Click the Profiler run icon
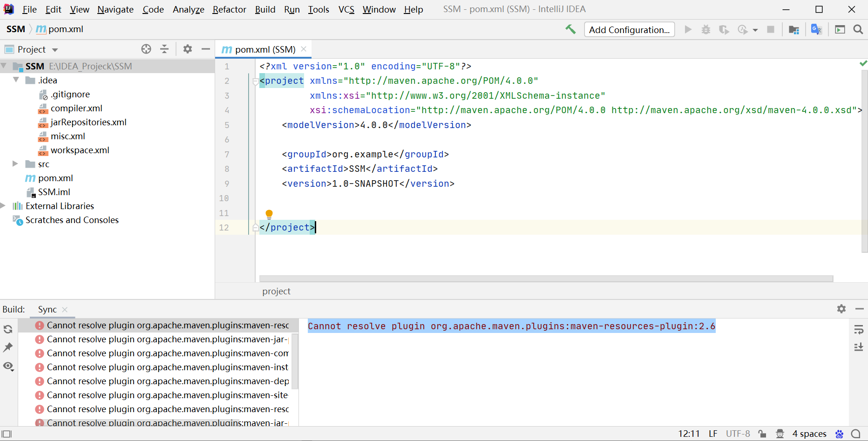This screenshot has height=441, width=868. tap(743, 29)
